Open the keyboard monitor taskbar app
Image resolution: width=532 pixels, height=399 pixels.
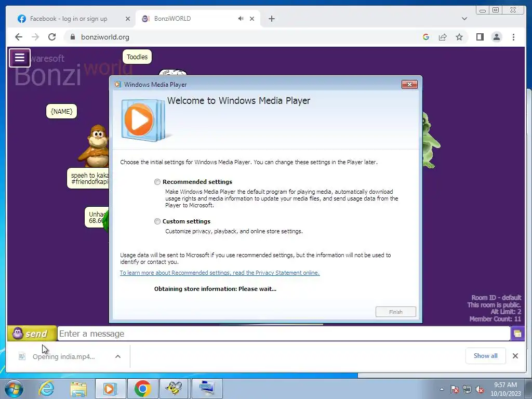coord(207,389)
